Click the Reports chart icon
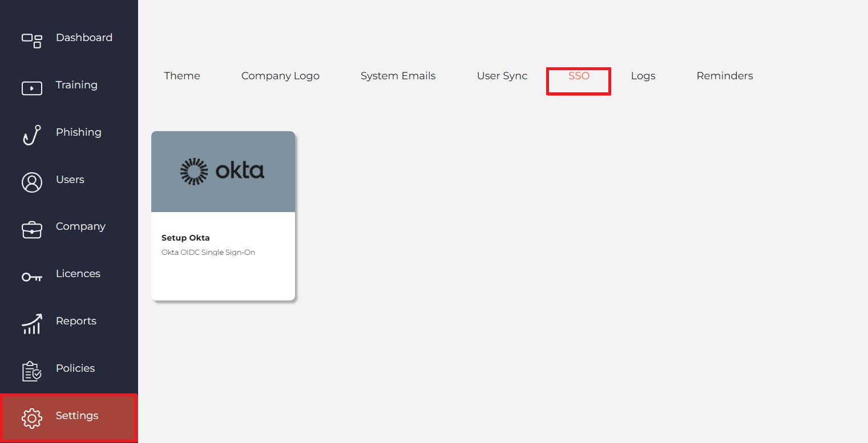This screenshot has height=443, width=868. 32,324
